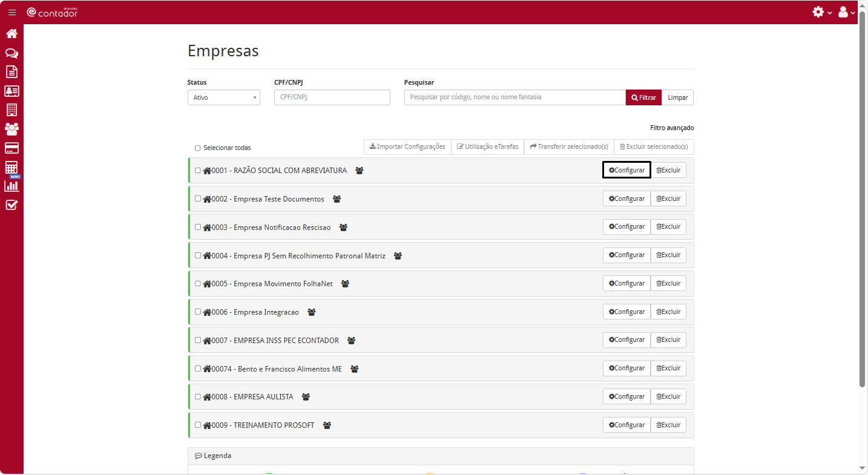Go to Home via the sidebar house icon
This screenshot has width=868, height=475.
pyautogui.click(x=12, y=34)
